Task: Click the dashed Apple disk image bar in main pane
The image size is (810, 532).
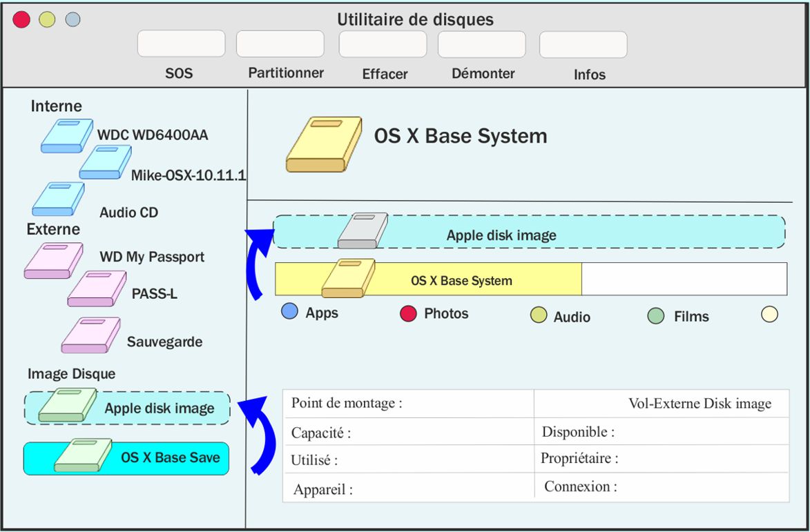Action: pos(529,232)
